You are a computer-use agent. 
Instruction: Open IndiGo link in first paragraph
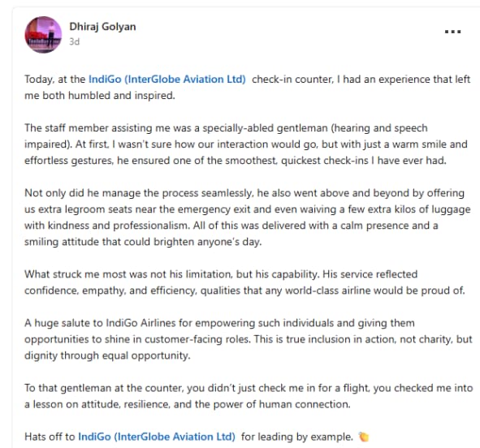tap(167, 80)
